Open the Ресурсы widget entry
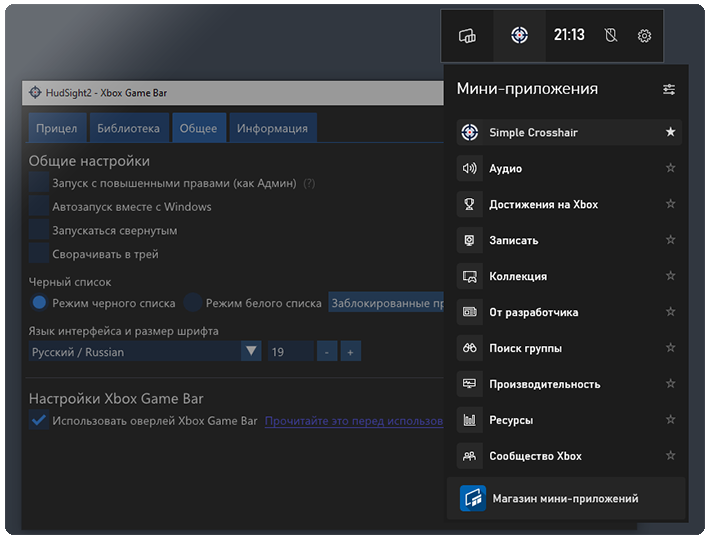710x540 pixels. [569, 420]
